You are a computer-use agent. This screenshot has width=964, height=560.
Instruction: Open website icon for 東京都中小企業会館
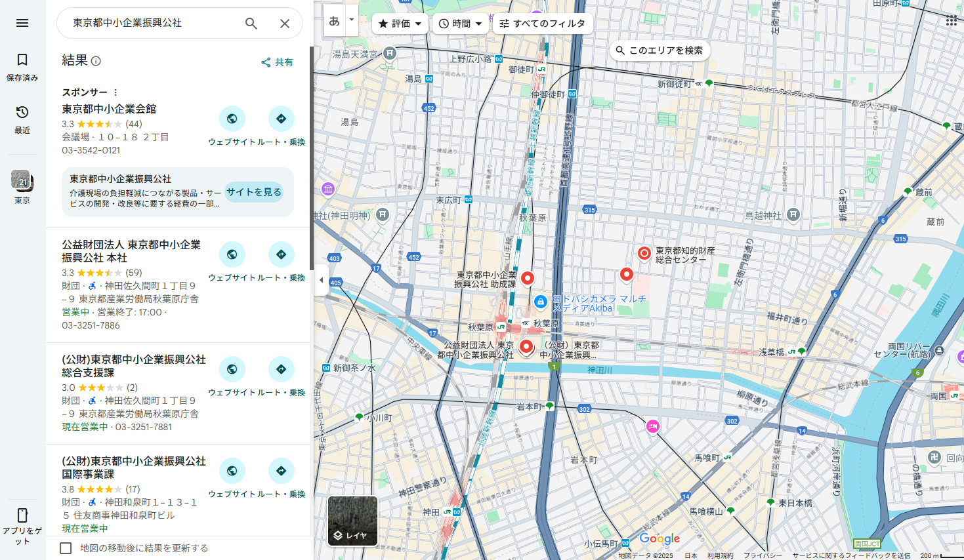click(232, 119)
